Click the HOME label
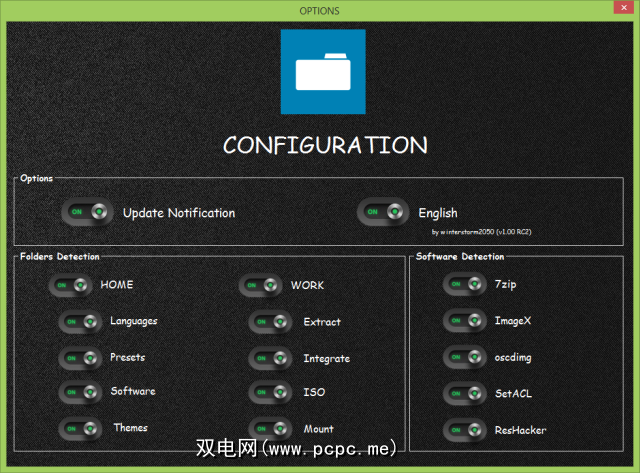This screenshot has width=640, height=473. (117, 284)
